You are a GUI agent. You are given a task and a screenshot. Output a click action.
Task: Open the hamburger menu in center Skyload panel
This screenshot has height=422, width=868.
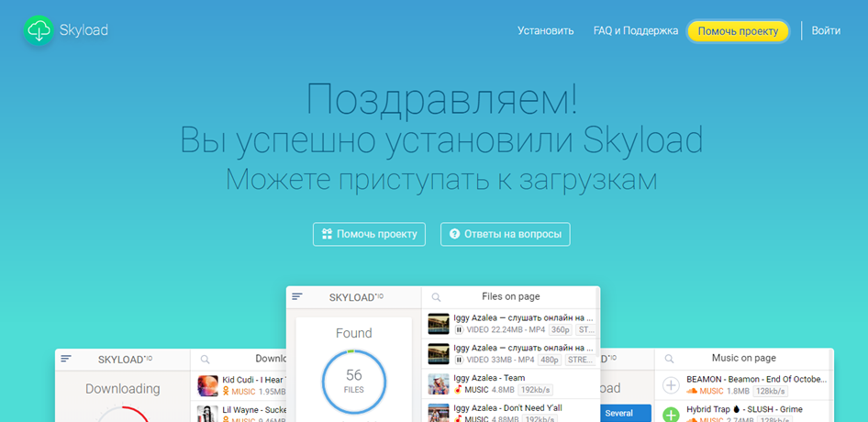(x=297, y=296)
